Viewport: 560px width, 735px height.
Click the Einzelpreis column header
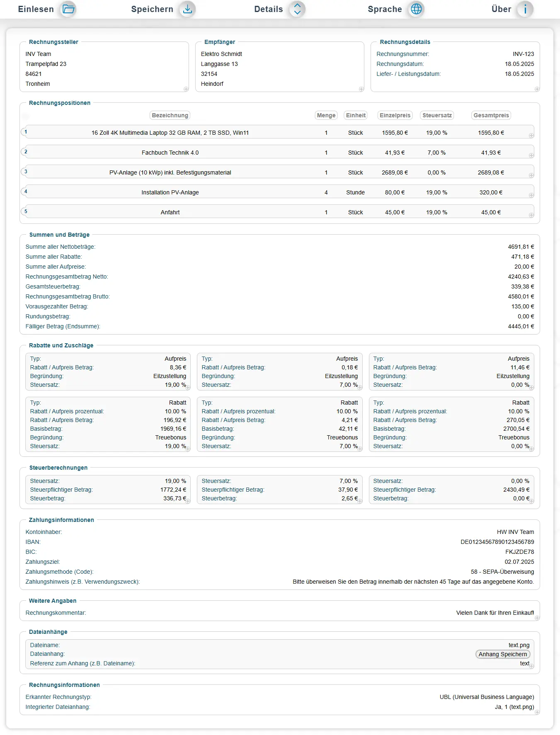point(395,115)
